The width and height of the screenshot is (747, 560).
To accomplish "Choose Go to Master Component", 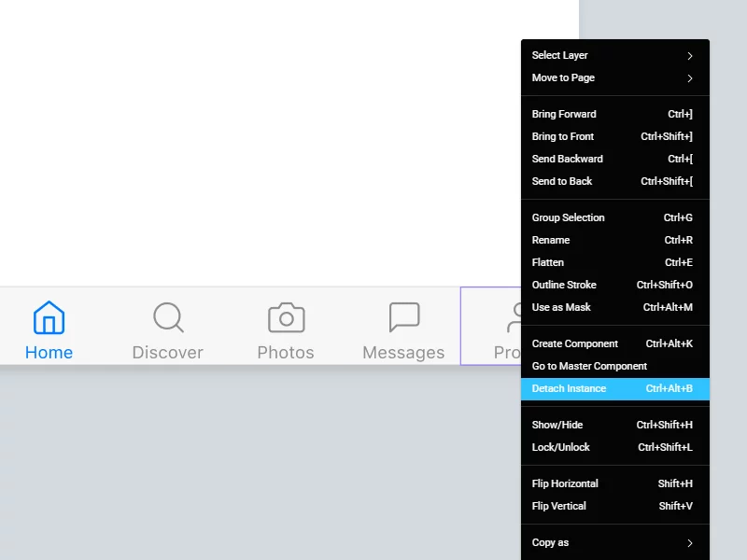I will (x=615, y=366).
